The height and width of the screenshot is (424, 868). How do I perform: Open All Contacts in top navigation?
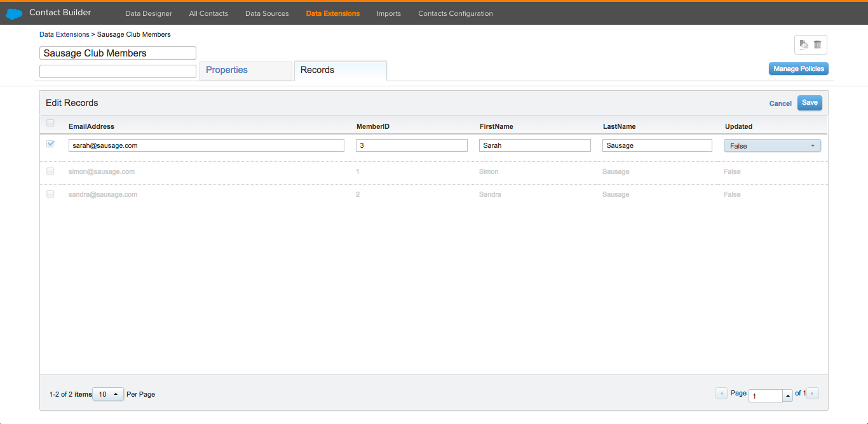click(x=208, y=13)
